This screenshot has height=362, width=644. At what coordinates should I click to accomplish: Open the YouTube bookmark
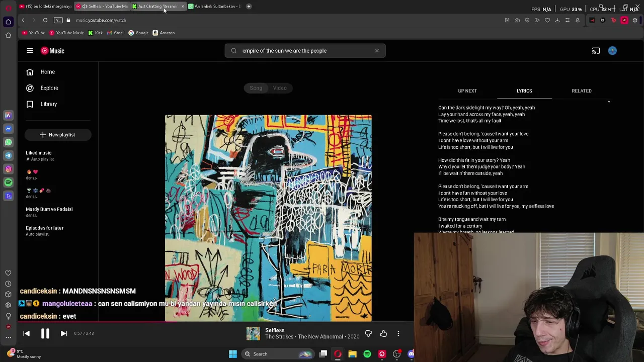(x=34, y=33)
